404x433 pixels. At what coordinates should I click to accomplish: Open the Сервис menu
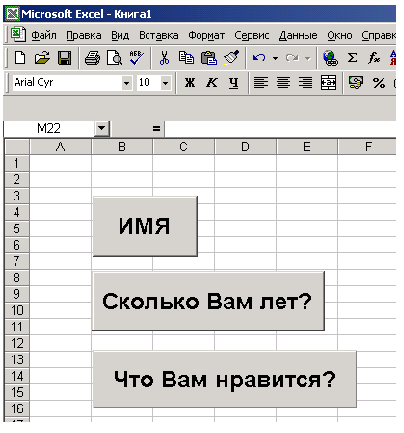pyautogui.click(x=252, y=35)
